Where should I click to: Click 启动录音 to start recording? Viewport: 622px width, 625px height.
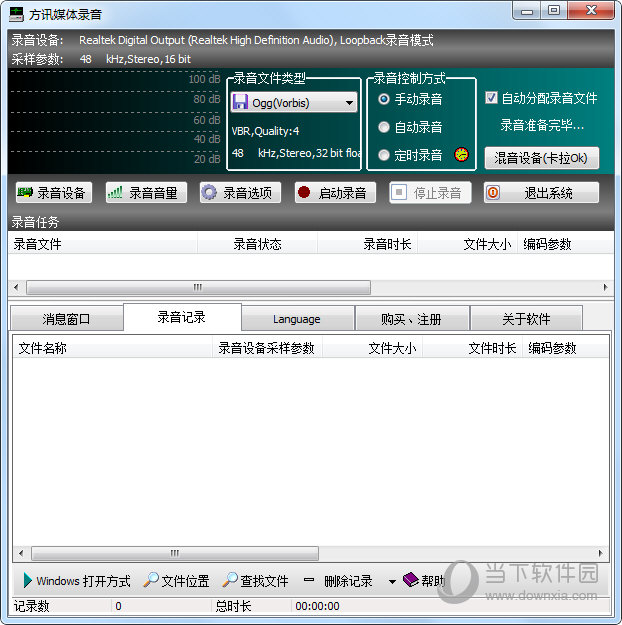(x=335, y=193)
